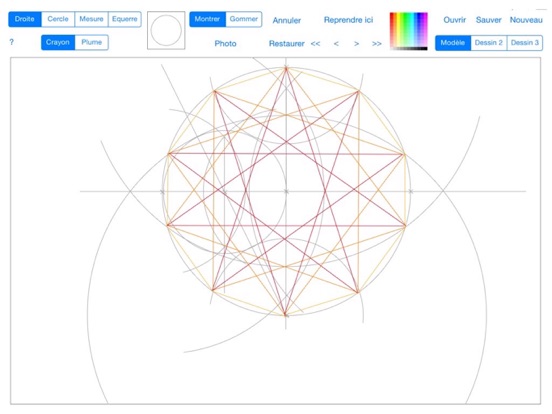The height and width of the screenshot is (414, 552).
Task: Open the Photo option
Action: [x=225, y=44]
